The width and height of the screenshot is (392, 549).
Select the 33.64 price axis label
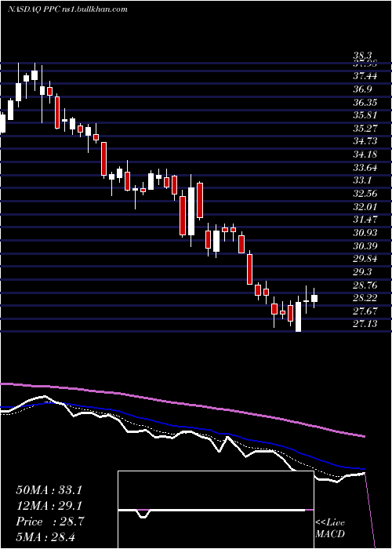(x=365, y=168)
